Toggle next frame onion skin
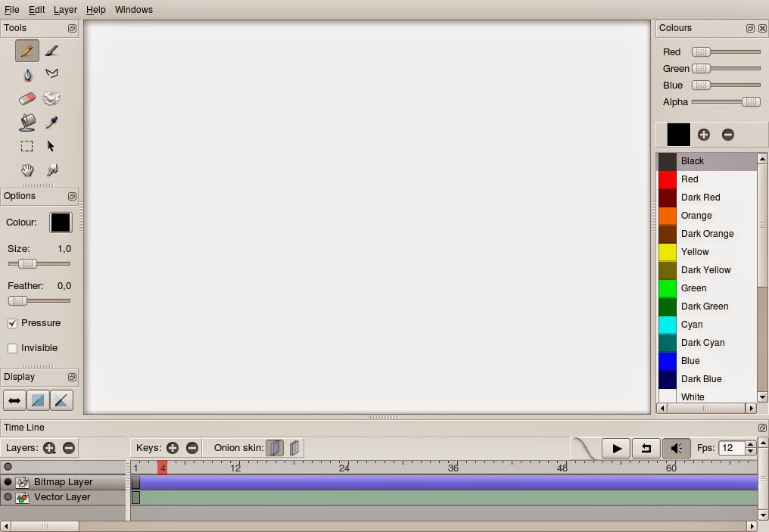The height and width of the screenshot is (532, 769). (x=294, y=448)
